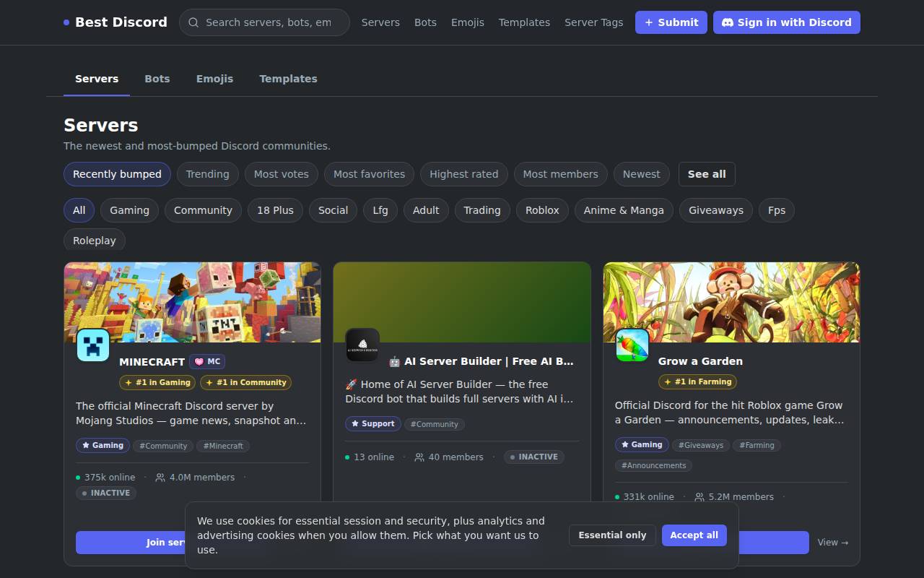The image size is (924, 578).
Task: Click Minecraft's #Community tag
Action: [x=163, y=446]
